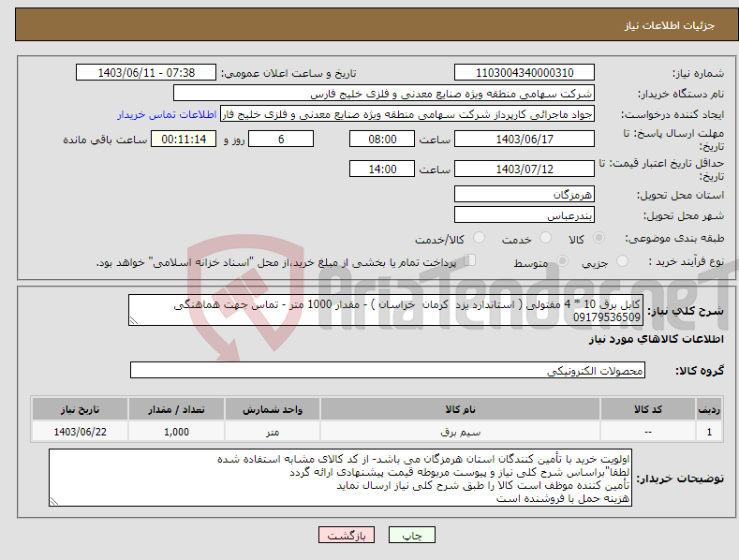Click the شماره نیاز field 1103004340000310
This screenshot has height=560, width=739.
[525, 73]
